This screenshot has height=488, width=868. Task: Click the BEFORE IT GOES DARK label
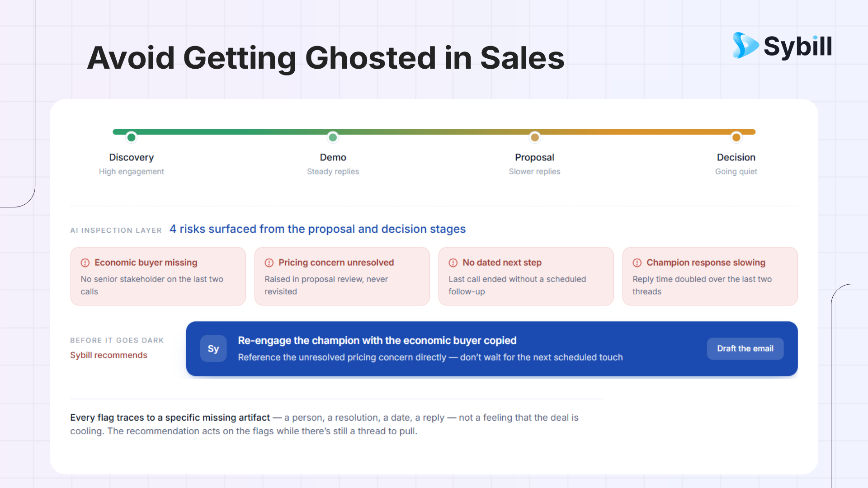(117, 340)
